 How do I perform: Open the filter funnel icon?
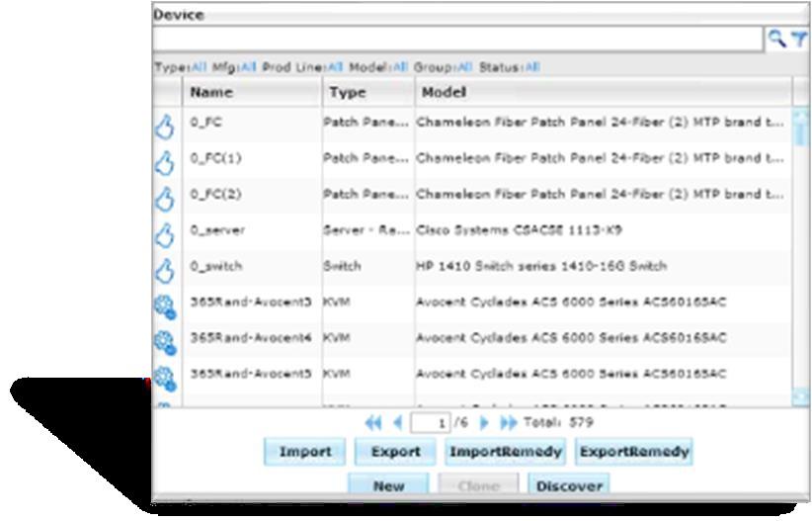click(799, 39)
